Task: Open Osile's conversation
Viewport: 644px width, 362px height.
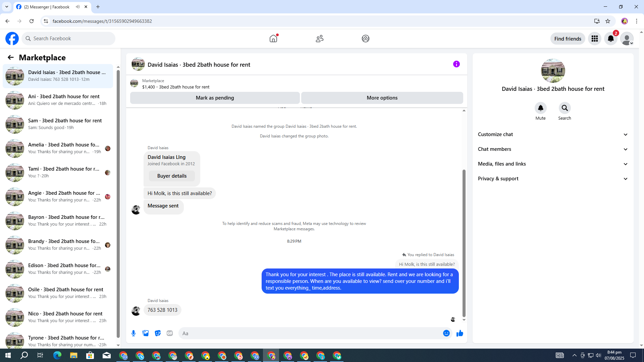Action: 58,293
